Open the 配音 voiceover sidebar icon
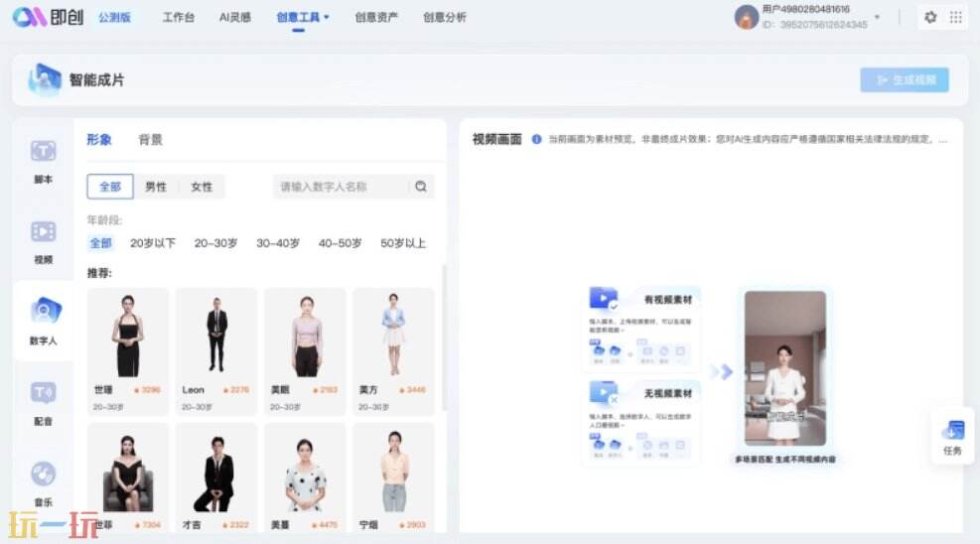This screenshot has height=544, width=980. pyautogui.click(x=43, y=393)
